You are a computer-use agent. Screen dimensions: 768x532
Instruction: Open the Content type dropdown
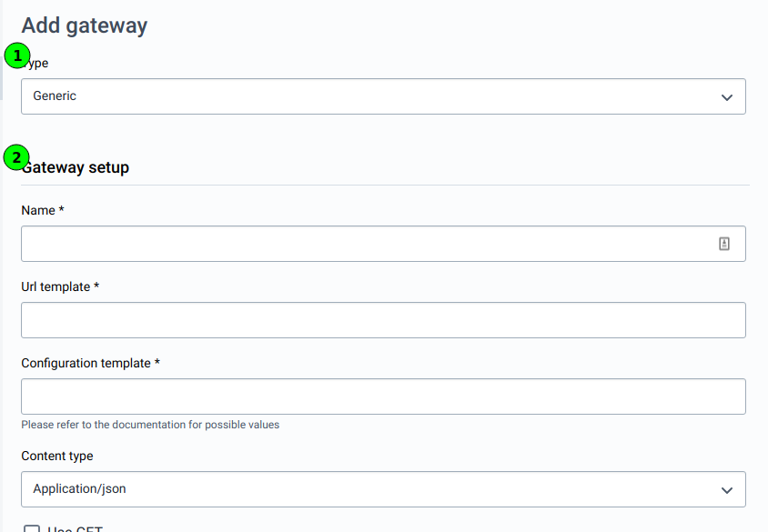coord(382,489)
